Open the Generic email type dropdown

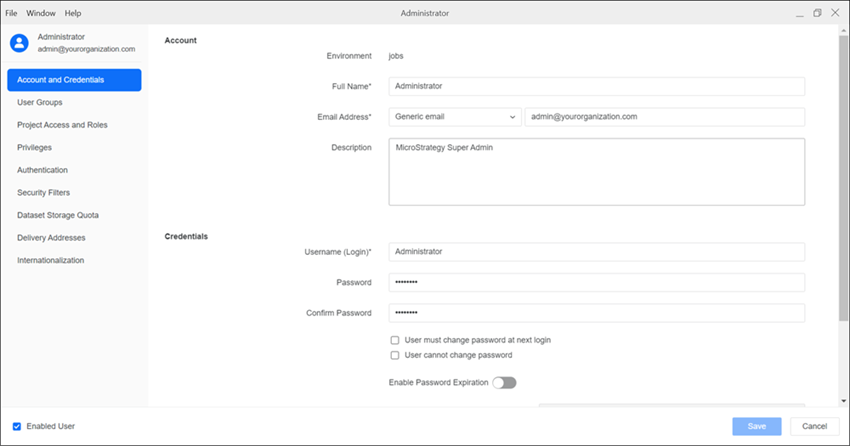(x=455, y=117)
